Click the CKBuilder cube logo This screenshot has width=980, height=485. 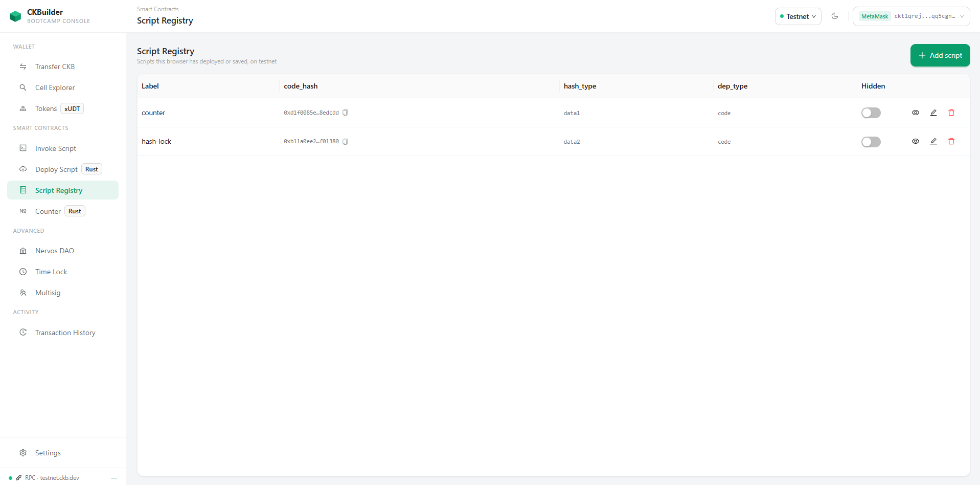(15, 16)
